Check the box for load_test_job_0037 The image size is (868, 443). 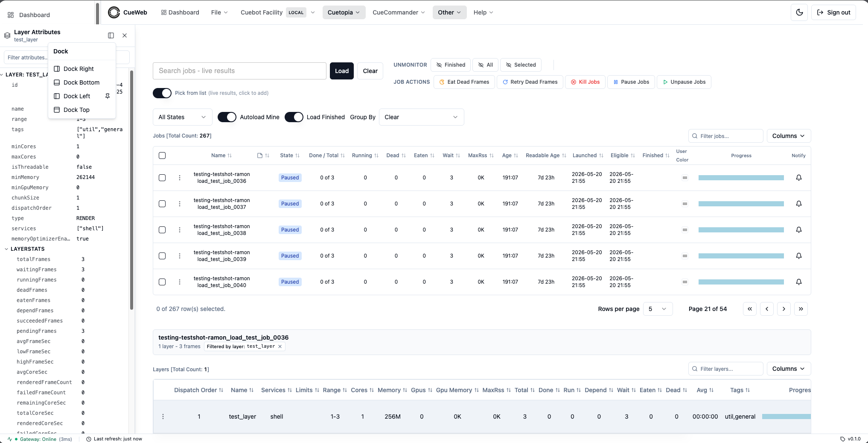point(162,204)
